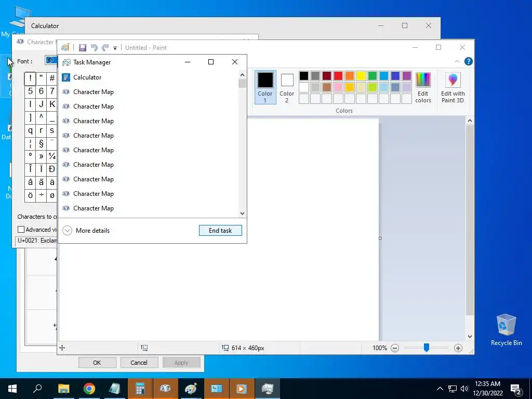Image resolution: width=532 pixels, height=399 pixels.
Task: Pick the black swatch in Paint's palette
Action: click(x=304, y=76)
